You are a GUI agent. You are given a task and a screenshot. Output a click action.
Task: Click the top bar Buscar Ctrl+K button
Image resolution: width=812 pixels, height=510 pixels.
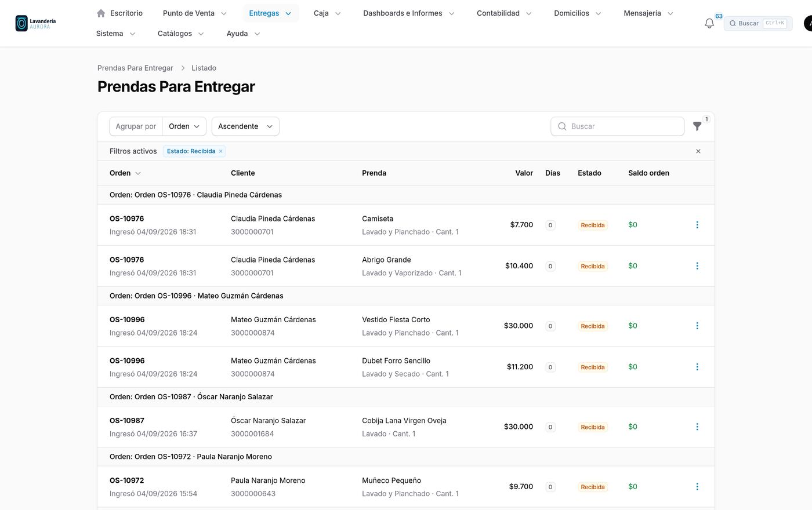(x=758, y=23)
